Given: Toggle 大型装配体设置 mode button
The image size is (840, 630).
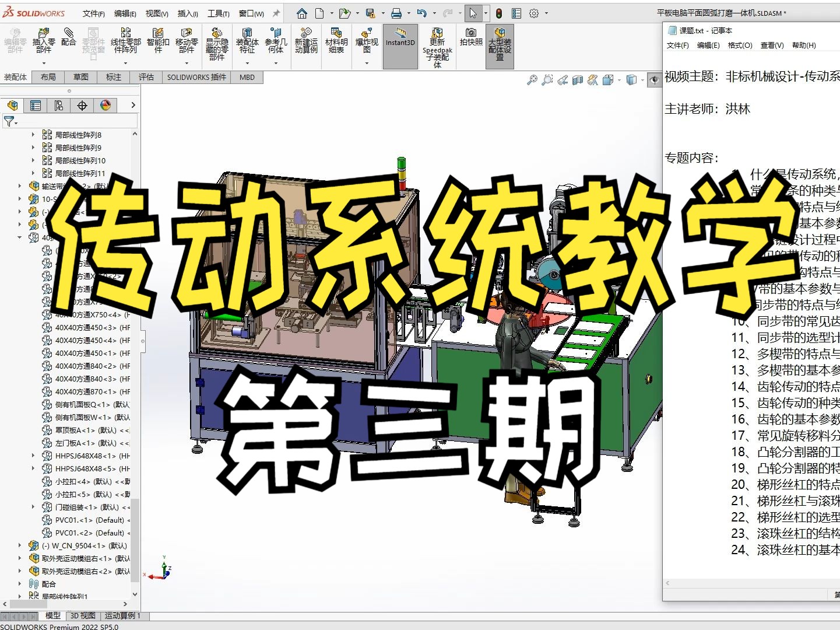Looking at the screenshot, I should point(500,47).
